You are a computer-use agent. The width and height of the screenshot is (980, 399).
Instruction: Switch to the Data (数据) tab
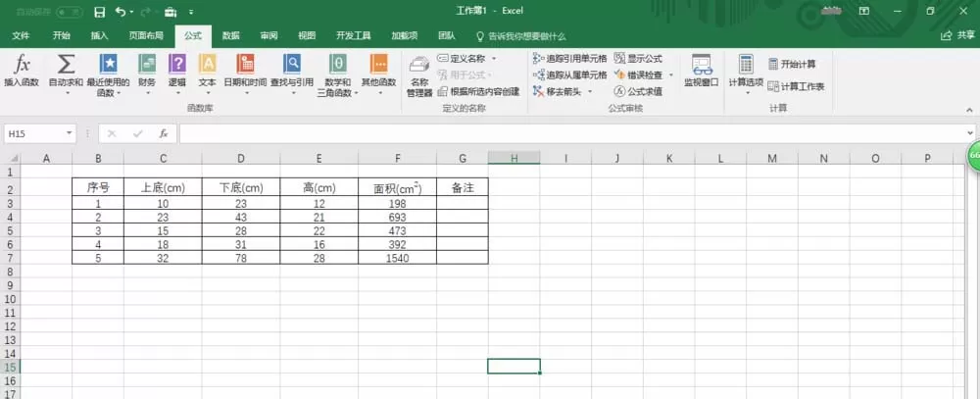(x=230, y=36)
